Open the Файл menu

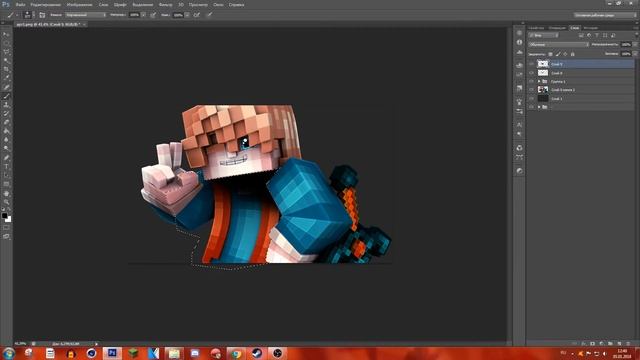tap(20, 4)
